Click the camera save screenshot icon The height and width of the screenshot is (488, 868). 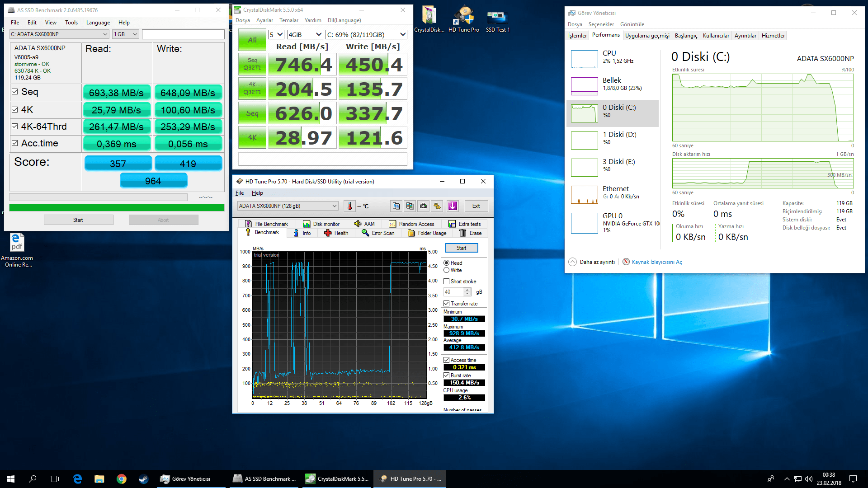click(423, 206)
